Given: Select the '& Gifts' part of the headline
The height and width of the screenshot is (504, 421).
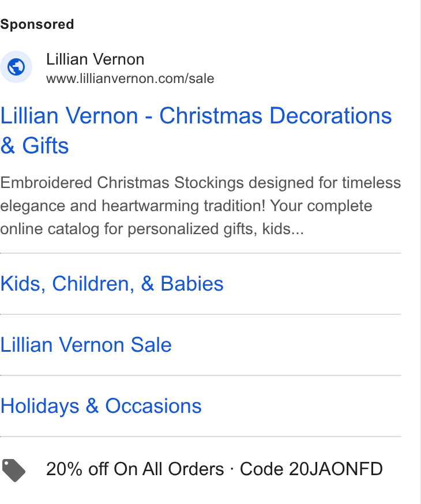Looking at the screenshot, I should pos(35,146).
